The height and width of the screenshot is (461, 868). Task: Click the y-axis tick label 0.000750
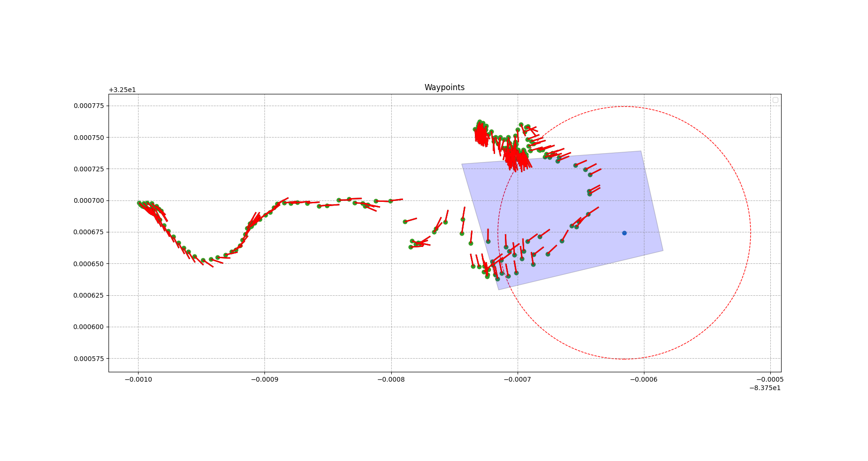tap(89, 138)
